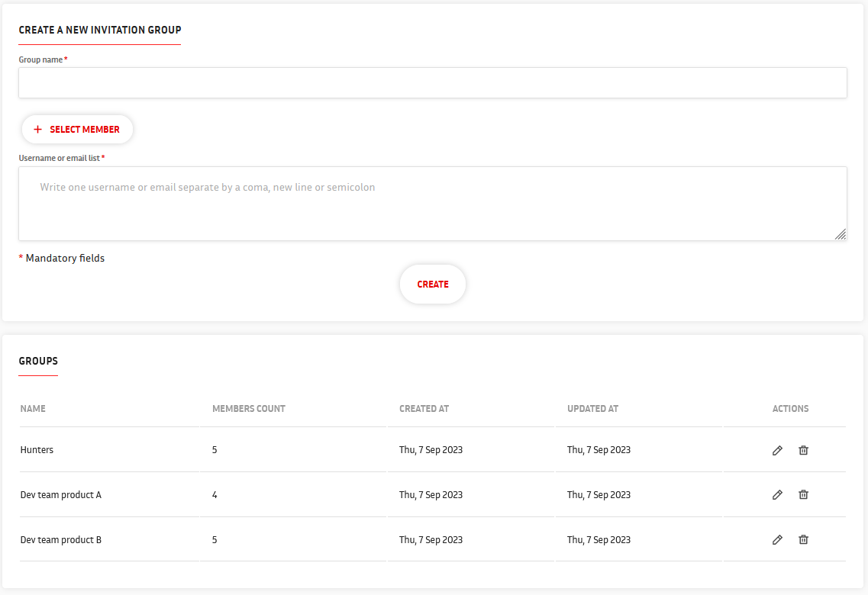Click the created date for Hunters
The image size is (868, 595).
point(431,449)
